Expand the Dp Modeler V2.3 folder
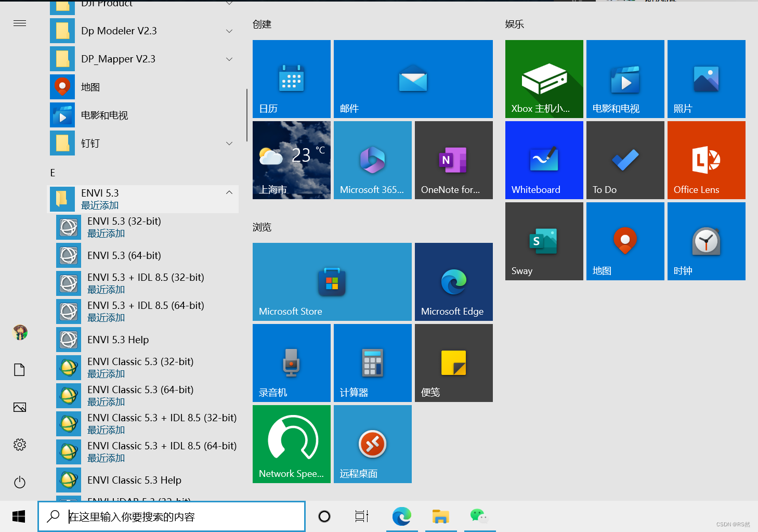758x532 pixels. click(x=143, y=31)
